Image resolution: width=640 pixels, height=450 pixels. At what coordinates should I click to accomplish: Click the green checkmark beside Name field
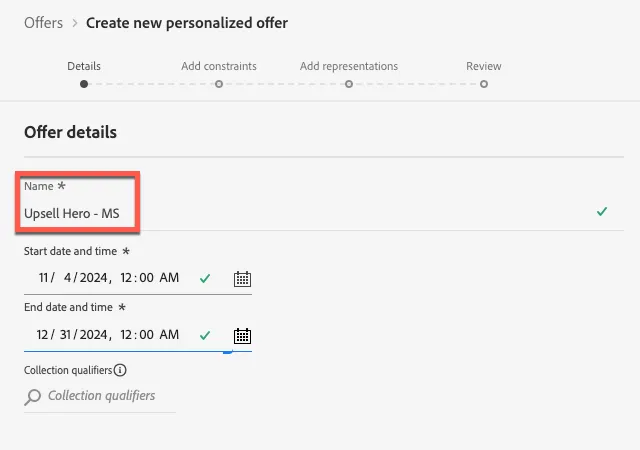click(602, 211)
